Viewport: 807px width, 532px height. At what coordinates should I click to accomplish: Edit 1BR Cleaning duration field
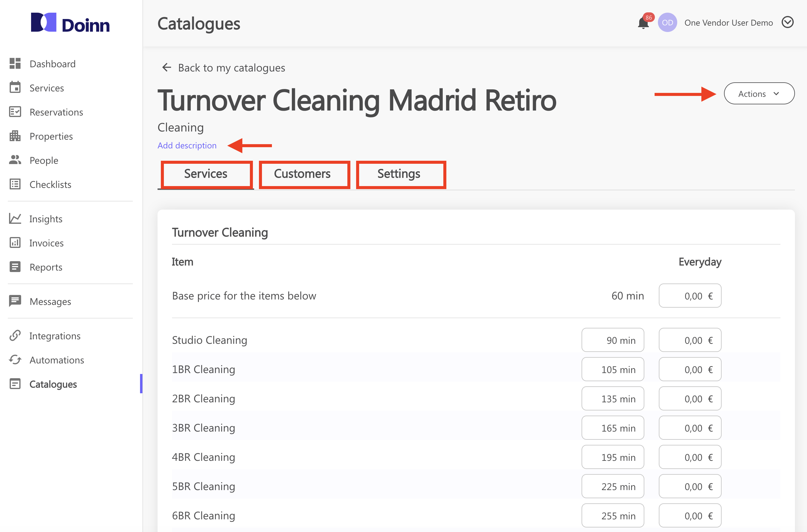[x=612, y=369]
